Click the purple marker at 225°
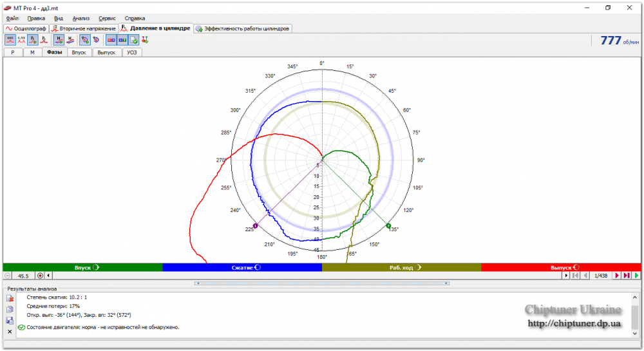 pos(256,226)
